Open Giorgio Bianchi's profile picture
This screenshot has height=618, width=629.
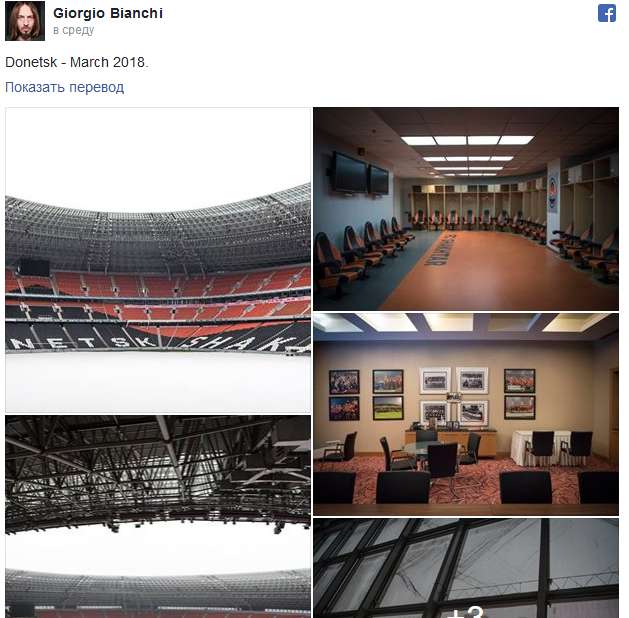[25, 21]
